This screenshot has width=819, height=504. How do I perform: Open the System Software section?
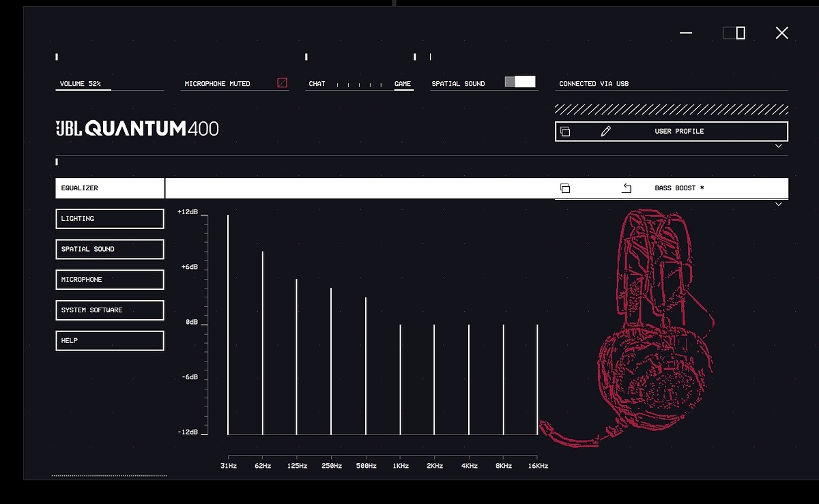pos(110,310)
